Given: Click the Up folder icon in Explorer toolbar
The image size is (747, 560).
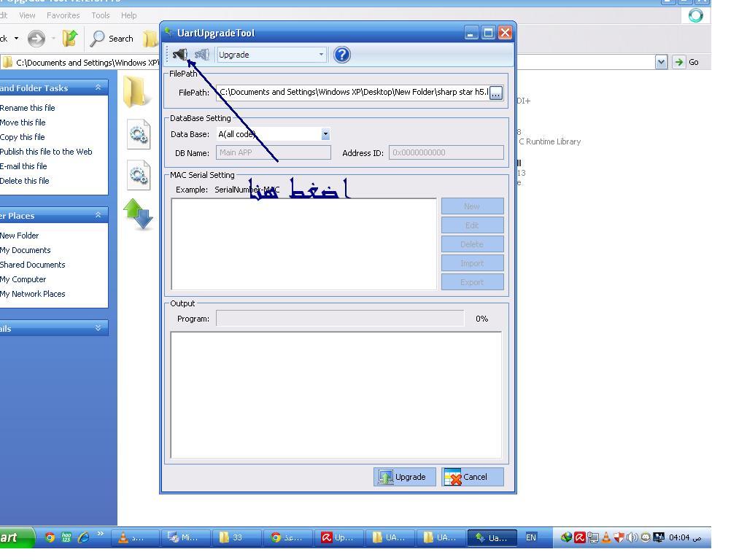Looking at the screenshot, I should 70,39.
